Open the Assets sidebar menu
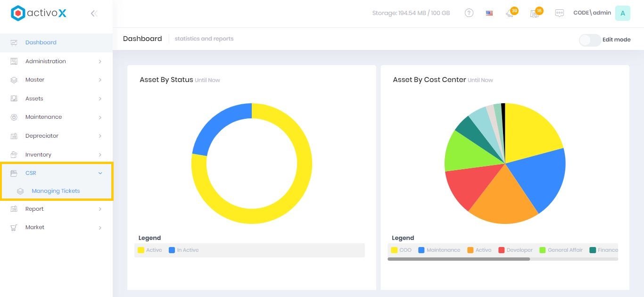644x297 pixels. [34, 99]
